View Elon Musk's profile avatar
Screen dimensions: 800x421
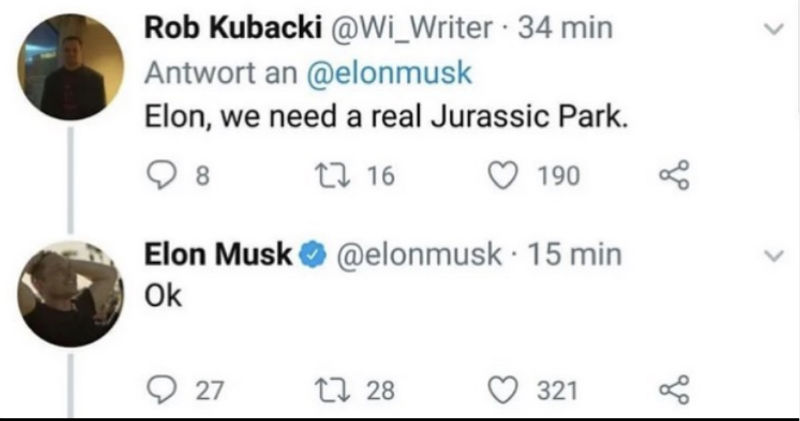[69, 295]
